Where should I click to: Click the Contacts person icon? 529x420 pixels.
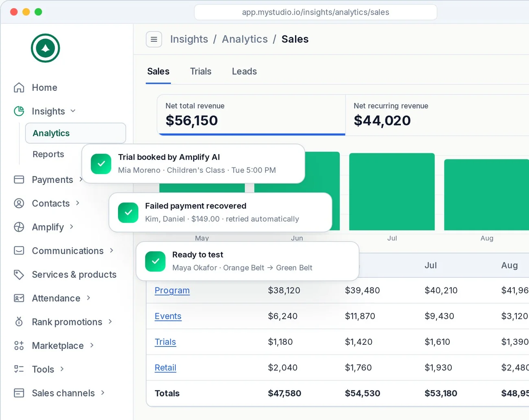coord(19,203)
